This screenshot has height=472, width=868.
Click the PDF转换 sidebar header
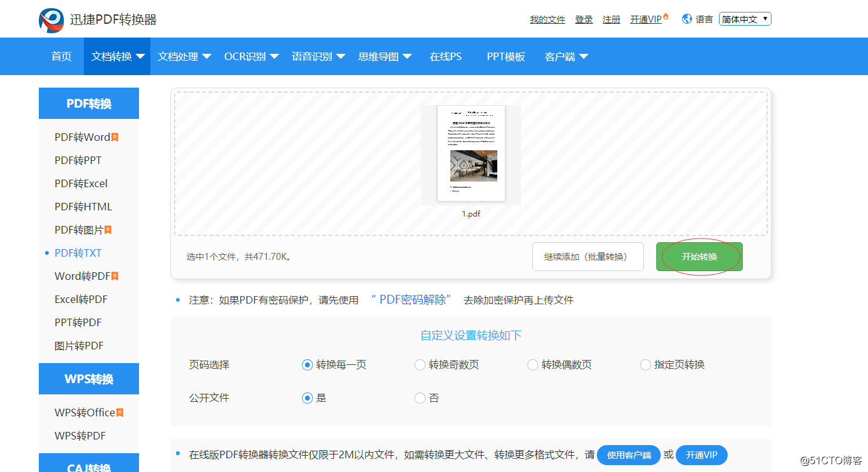coord(89,103)
